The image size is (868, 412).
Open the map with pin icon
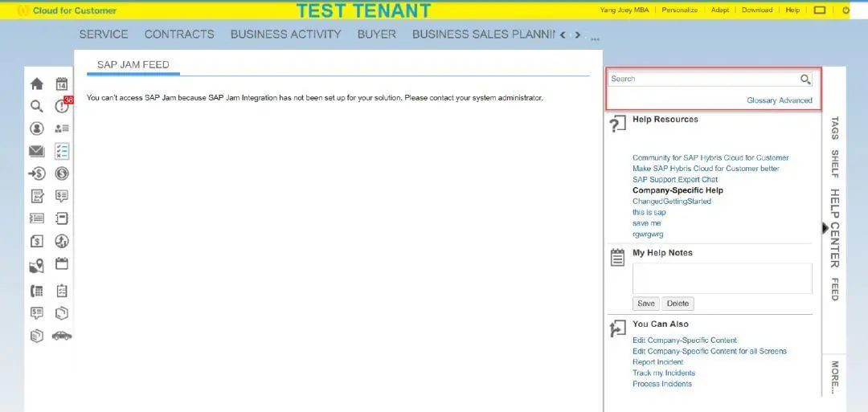(x=36, y=266)
